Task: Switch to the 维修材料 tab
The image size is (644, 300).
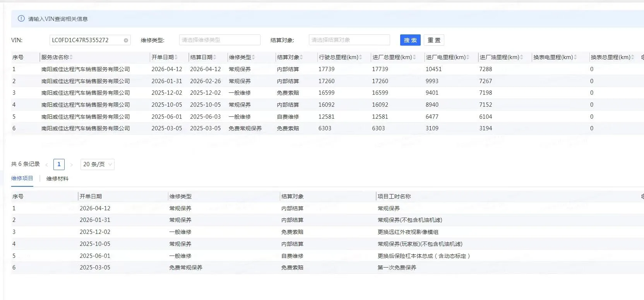Action: tap(57, 179)
